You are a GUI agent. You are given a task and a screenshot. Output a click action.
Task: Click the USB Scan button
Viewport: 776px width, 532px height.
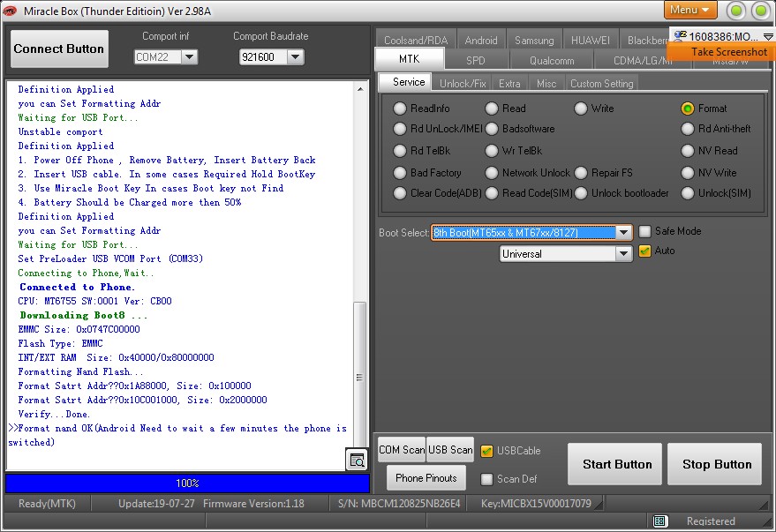pos(450,449)
